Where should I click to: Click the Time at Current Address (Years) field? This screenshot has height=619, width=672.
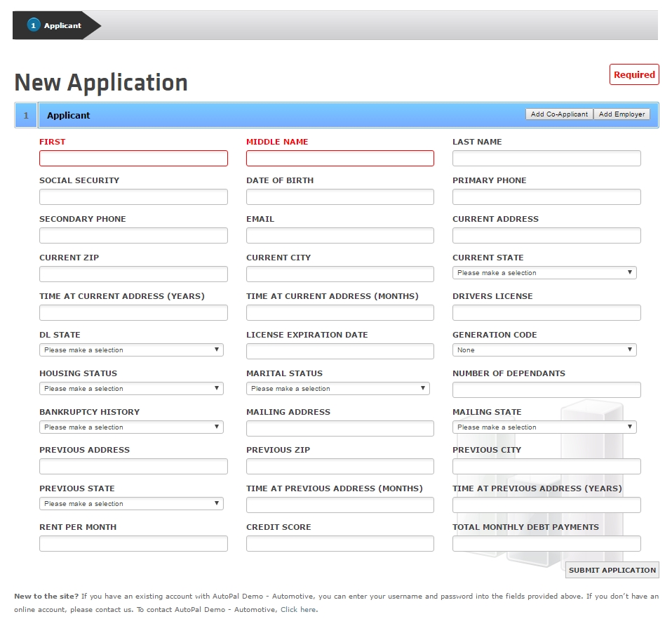(133, 312)
